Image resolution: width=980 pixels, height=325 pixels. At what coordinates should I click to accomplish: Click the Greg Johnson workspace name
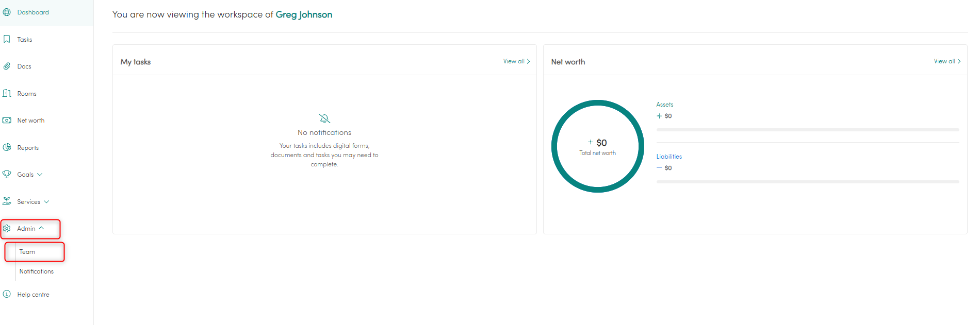[x=304, y=14]
